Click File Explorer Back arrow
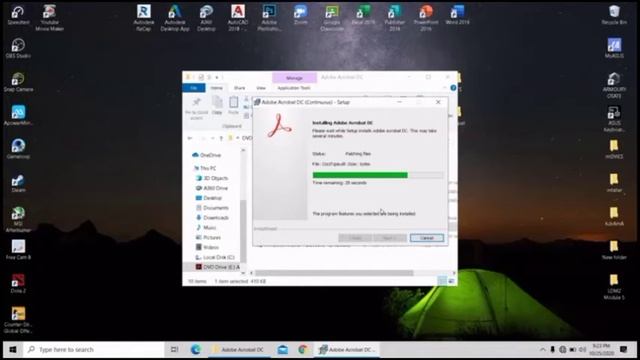 coord(190,138)
